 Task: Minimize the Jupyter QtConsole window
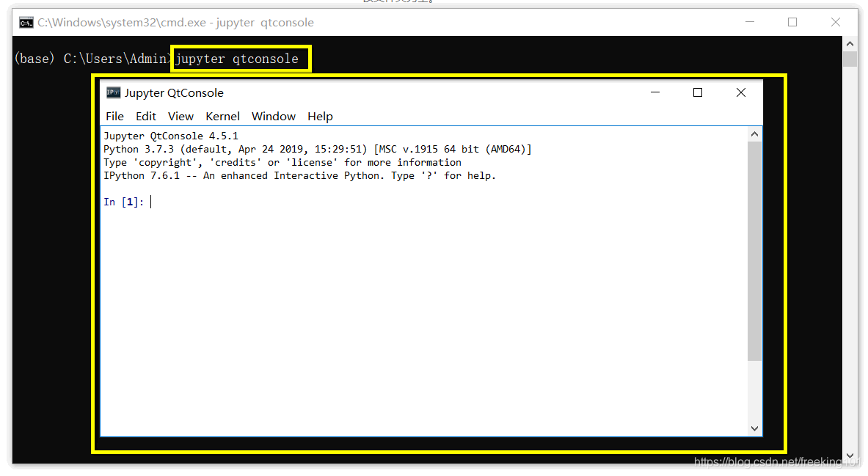(655, 92)
